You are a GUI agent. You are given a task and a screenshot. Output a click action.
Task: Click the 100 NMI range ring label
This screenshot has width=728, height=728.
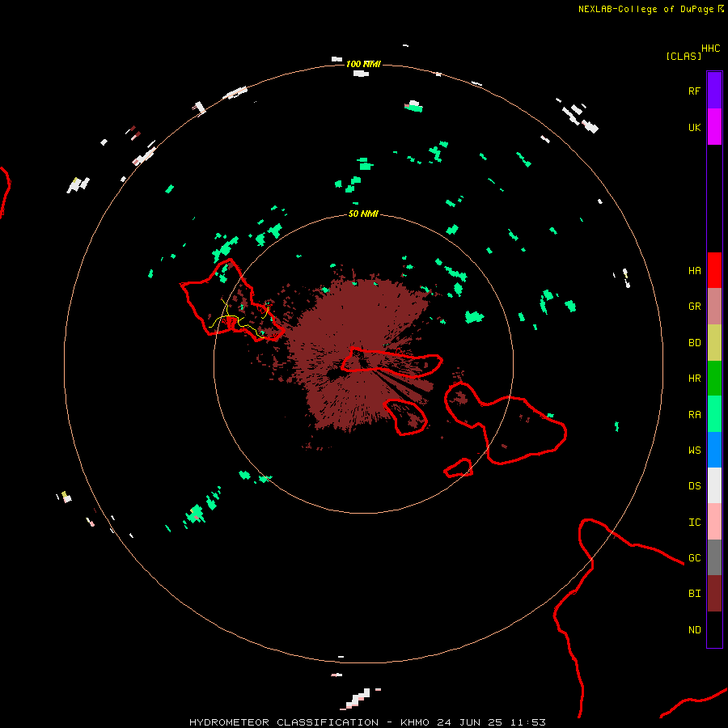363,64
